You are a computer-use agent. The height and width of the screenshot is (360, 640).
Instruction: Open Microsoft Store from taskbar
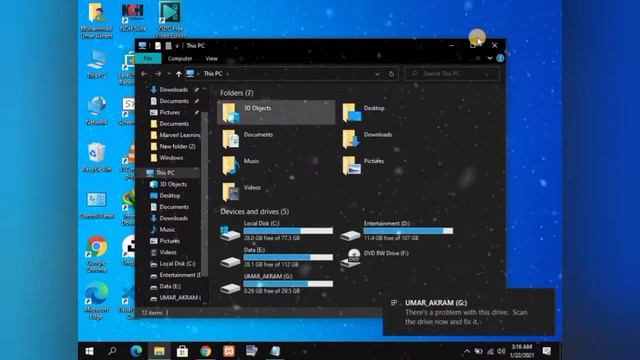click(182, 351)
